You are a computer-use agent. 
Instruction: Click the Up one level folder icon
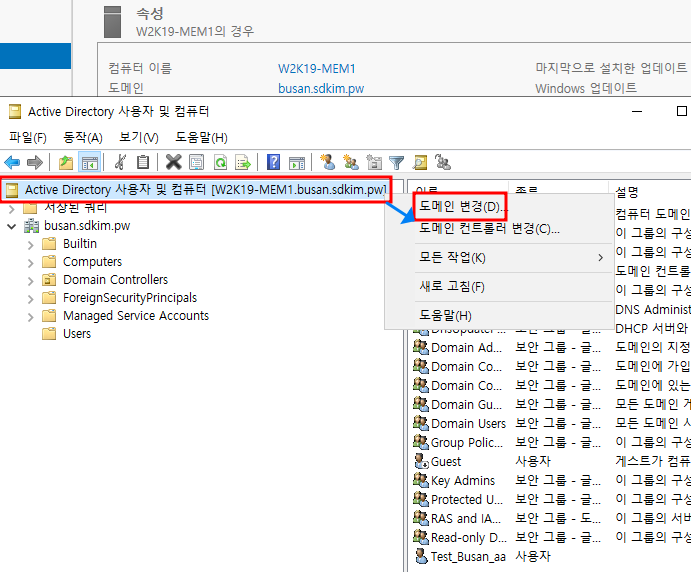click(x=66, y=163)
